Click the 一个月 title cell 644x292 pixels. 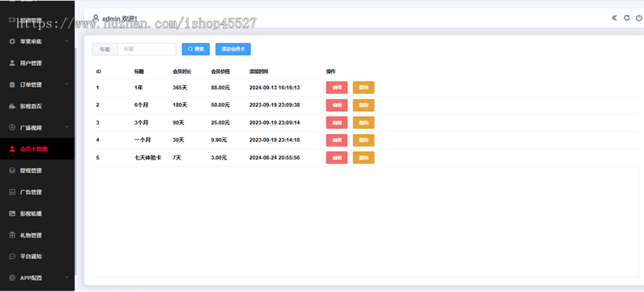point(143,140)
